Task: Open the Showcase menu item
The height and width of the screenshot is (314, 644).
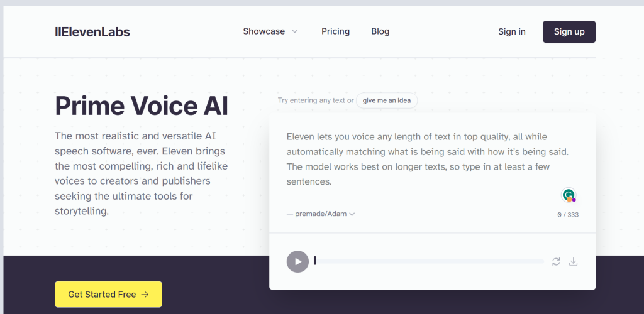Action: [x=264, y=31]
